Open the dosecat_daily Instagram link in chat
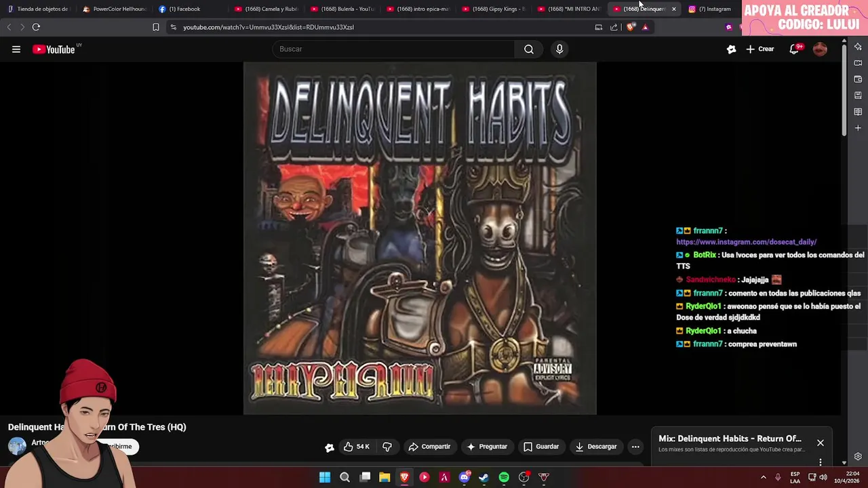Viewport: 868px width, 488px height. coord(746,242)
